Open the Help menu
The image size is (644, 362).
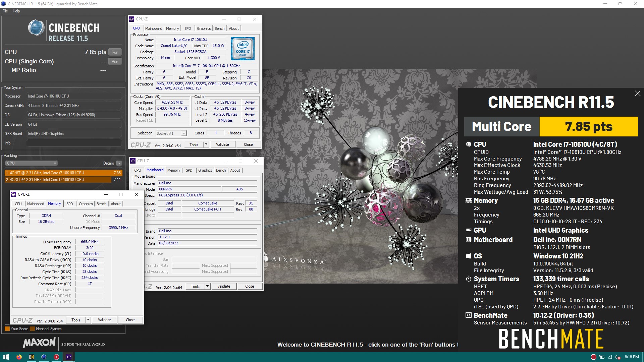pos(16,11)
